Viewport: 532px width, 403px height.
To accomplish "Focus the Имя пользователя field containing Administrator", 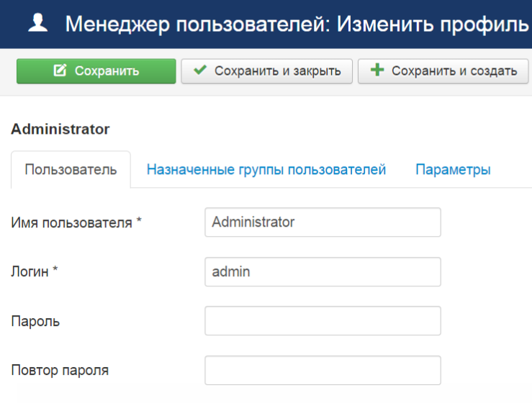I will tap(323, 222).
